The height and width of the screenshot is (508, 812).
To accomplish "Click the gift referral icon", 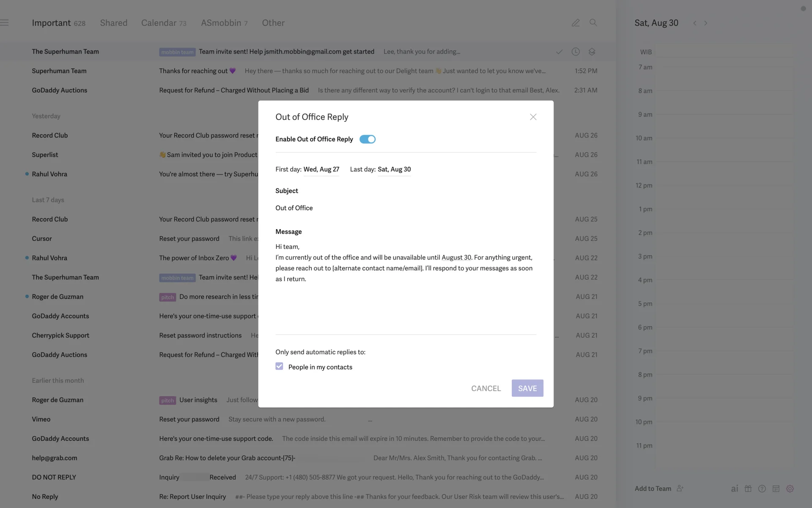I will tap(748, 489).
